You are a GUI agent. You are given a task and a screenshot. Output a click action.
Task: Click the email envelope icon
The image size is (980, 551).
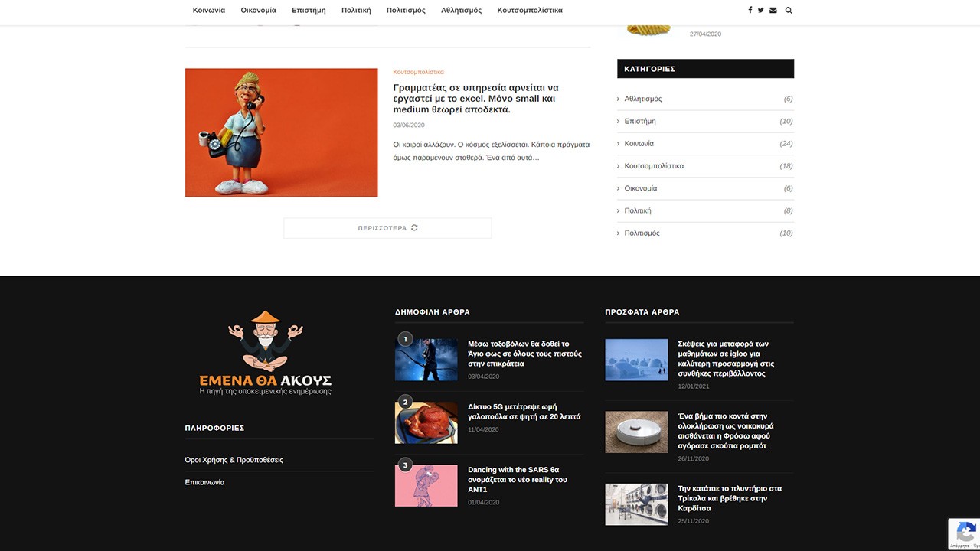[x=773, y=11]
